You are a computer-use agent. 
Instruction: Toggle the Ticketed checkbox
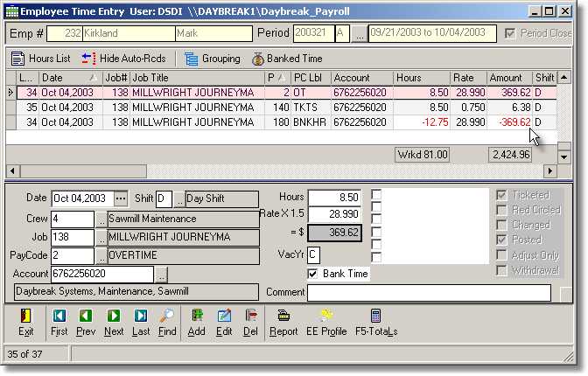[501, 195]
